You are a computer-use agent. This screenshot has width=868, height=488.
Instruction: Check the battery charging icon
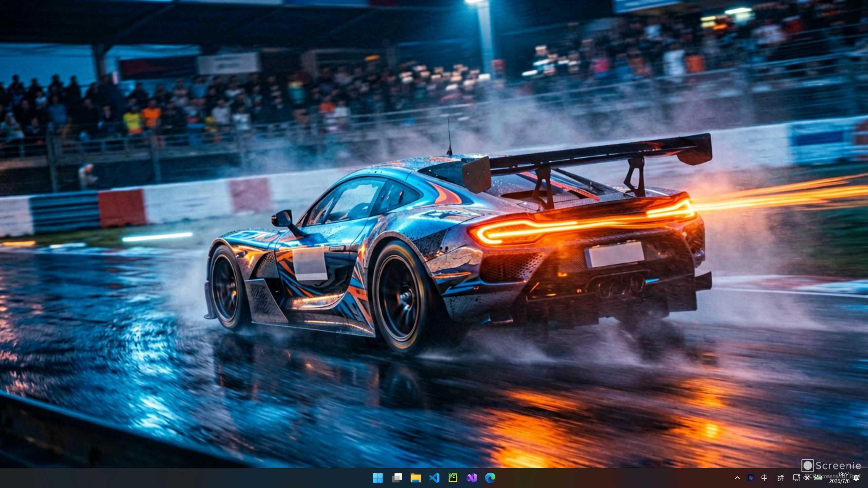point(818,477)
